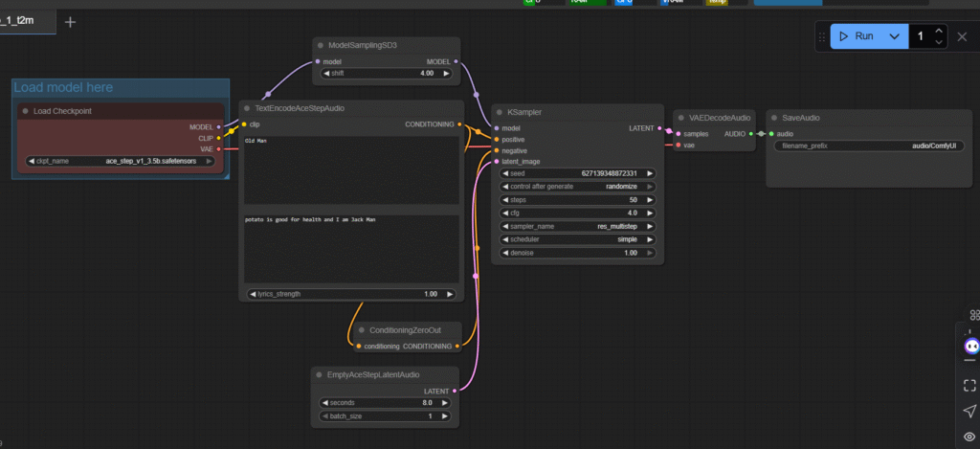Select the t2m workflow tab
The image size is (980, 449).
coord(27,21)
